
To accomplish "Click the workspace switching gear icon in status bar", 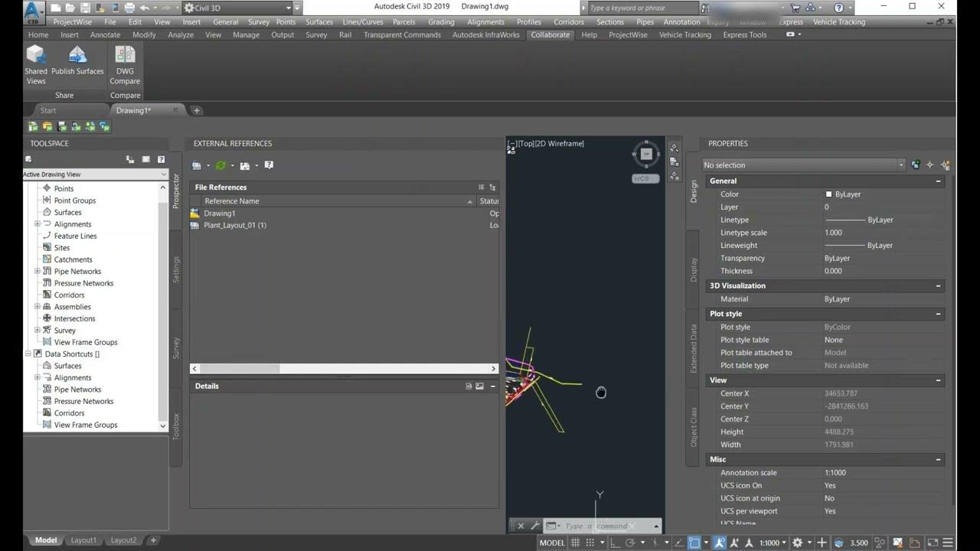I will point(797,543).
